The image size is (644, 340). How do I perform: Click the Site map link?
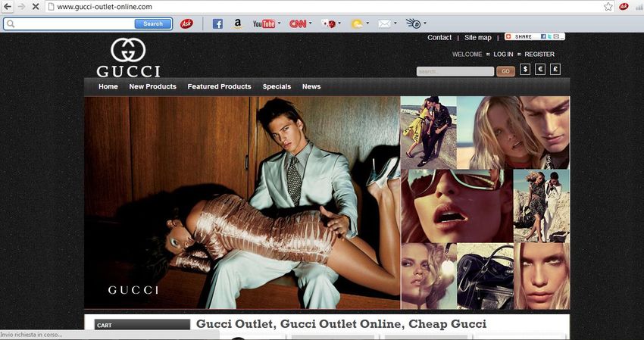[x=477, y=37]
